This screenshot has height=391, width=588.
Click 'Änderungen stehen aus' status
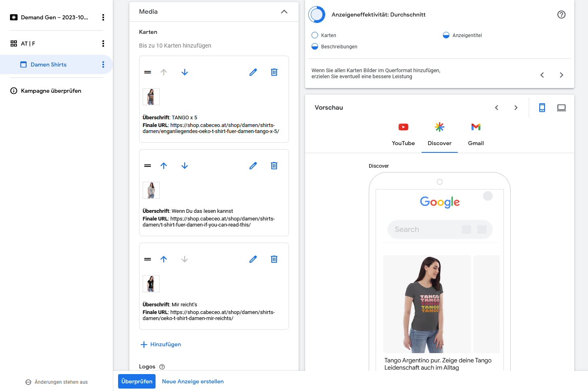(x=56, y=382)
